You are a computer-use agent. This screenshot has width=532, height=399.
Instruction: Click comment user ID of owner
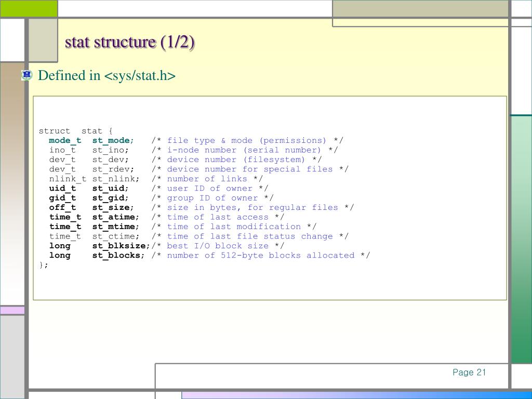pos(210,188)
